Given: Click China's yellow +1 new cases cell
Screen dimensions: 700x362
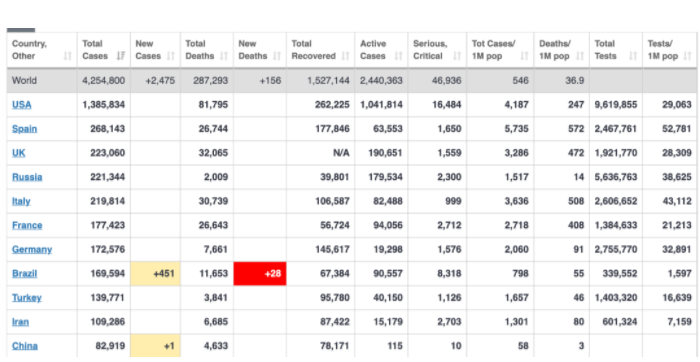Looking at the screenshot, I should [155, 346].
